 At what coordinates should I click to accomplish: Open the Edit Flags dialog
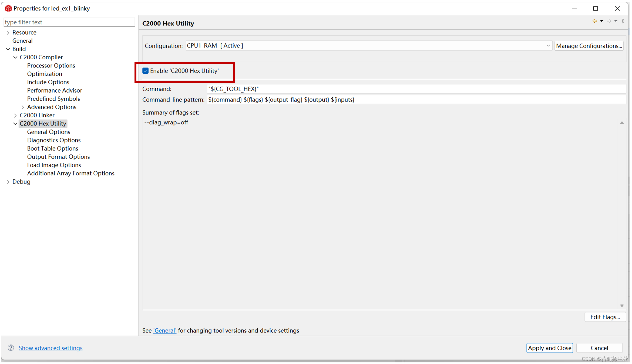[x=605, y=317]
